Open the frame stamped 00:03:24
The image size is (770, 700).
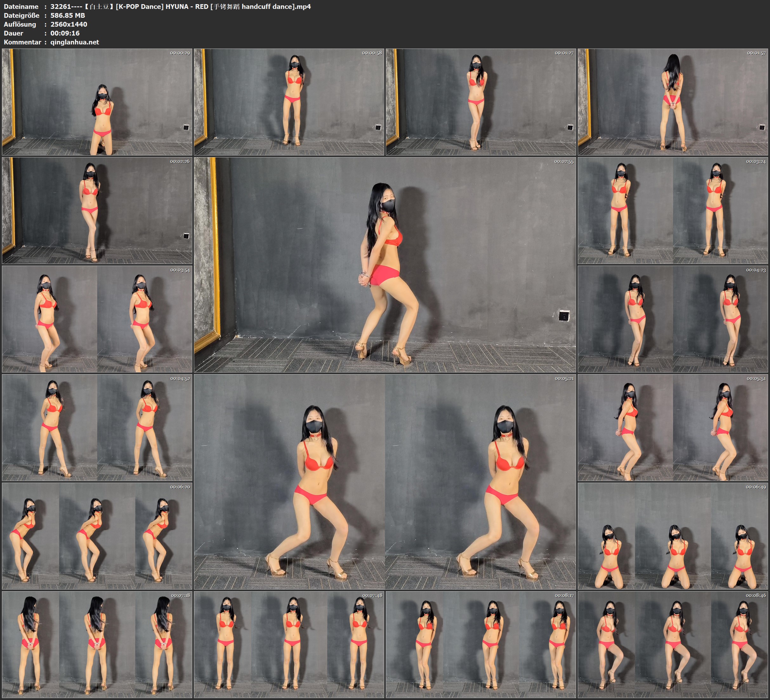pyautogui.click(x=673, y=210)
